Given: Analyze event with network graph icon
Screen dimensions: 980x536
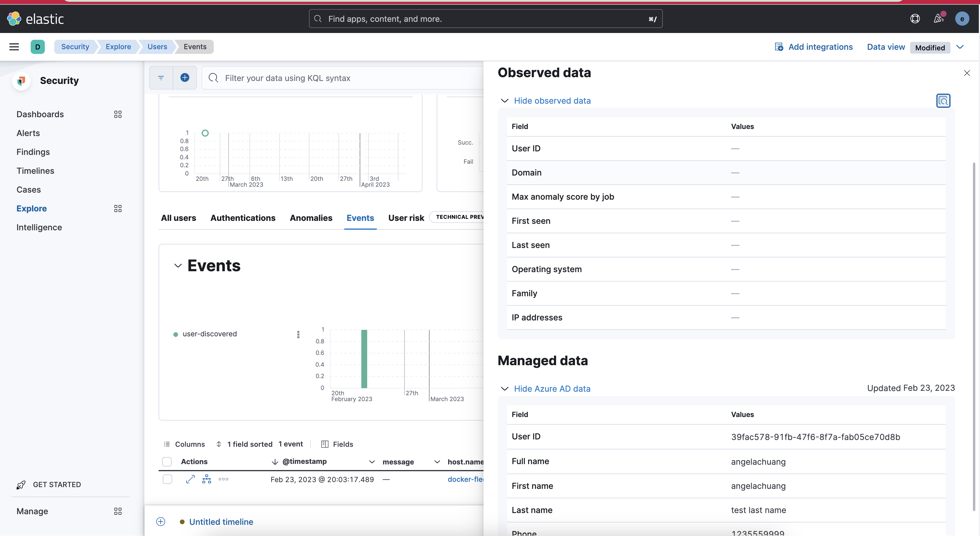Looking at the screenshot, I should (207, 479).
